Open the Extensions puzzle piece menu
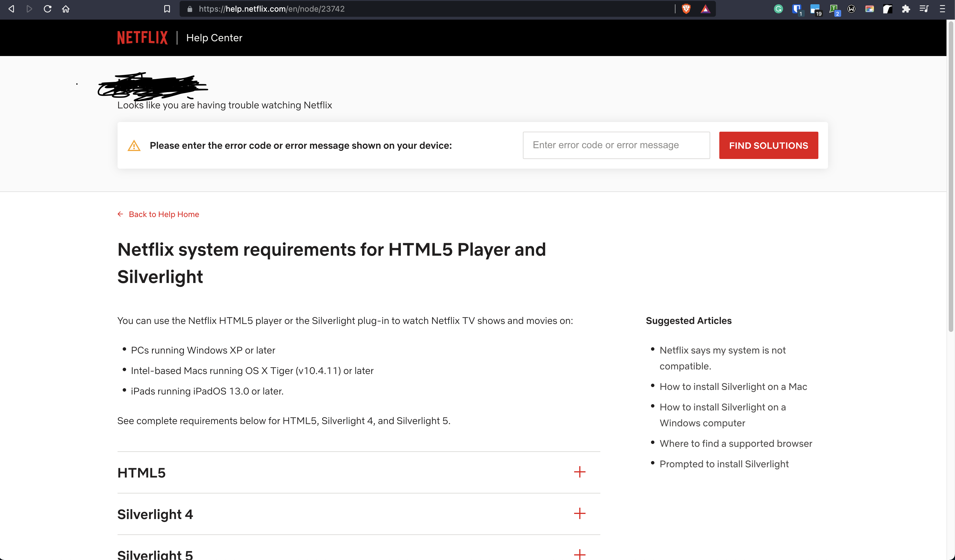The image size is (955, 560). coord(906,9)
